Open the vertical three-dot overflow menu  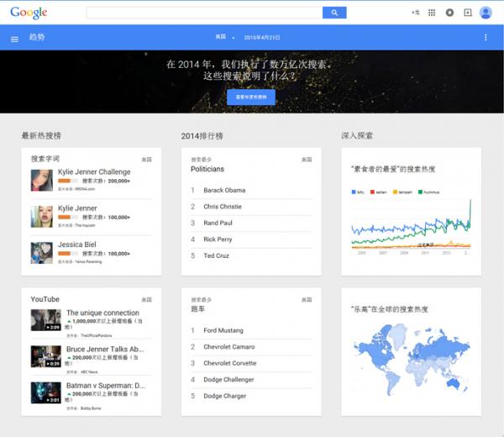(486, 37)
